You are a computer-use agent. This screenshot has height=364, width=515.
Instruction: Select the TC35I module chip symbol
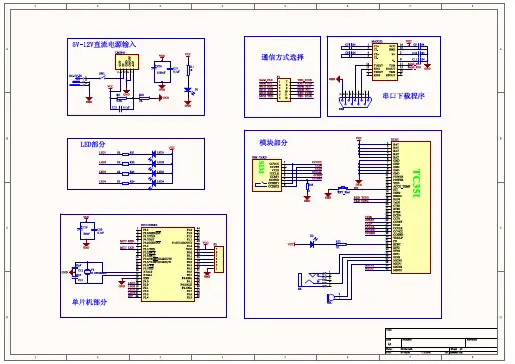click(411, 207)
